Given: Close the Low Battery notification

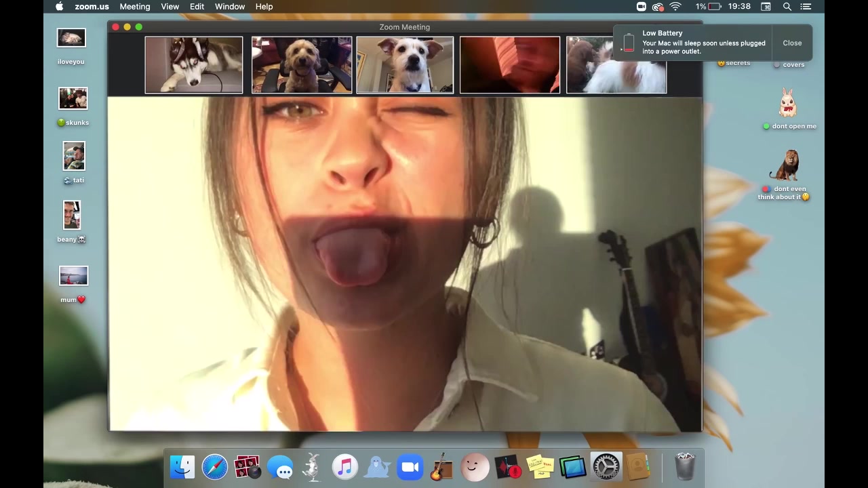Looking at the screenshot, I should click(x=792, y=43).
